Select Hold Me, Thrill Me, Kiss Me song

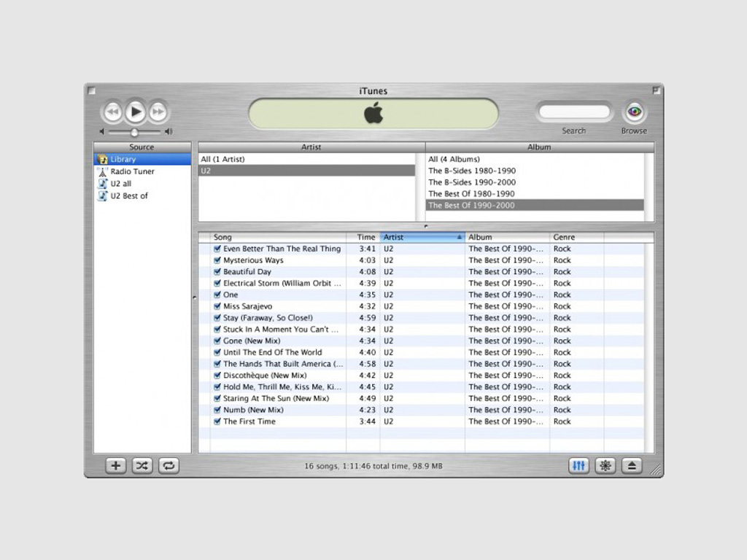pos(282,386)
